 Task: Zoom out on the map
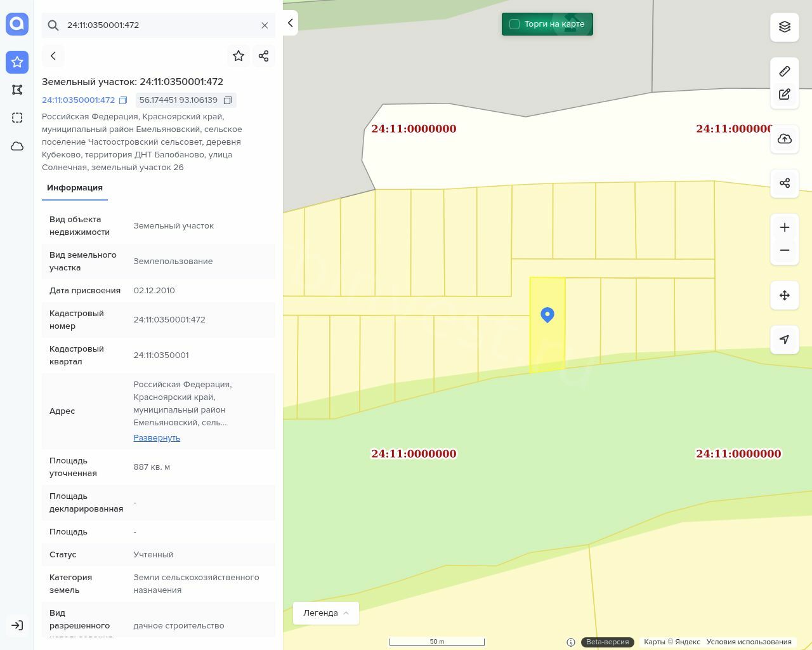tap(785, 250)
